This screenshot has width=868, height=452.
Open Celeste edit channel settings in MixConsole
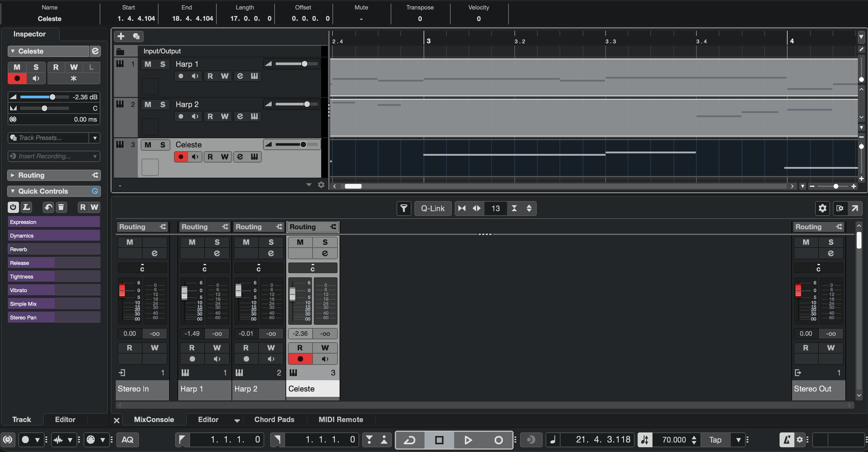click(x=325, y=253)
